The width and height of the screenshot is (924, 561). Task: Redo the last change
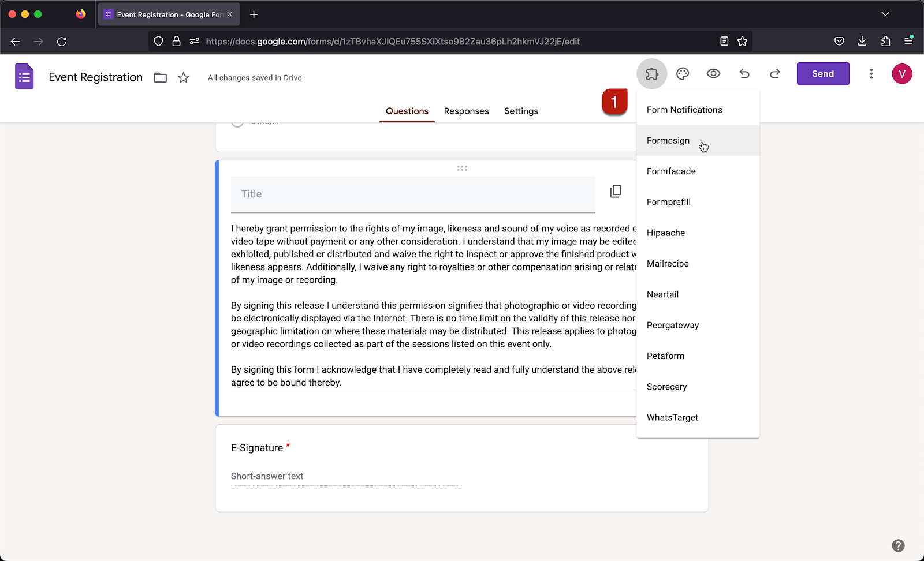(x=774, y=73)
